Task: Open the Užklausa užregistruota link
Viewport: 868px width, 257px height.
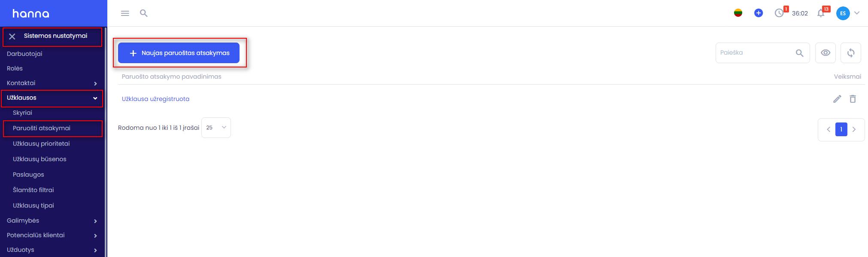Action: (x=155, y=99)
